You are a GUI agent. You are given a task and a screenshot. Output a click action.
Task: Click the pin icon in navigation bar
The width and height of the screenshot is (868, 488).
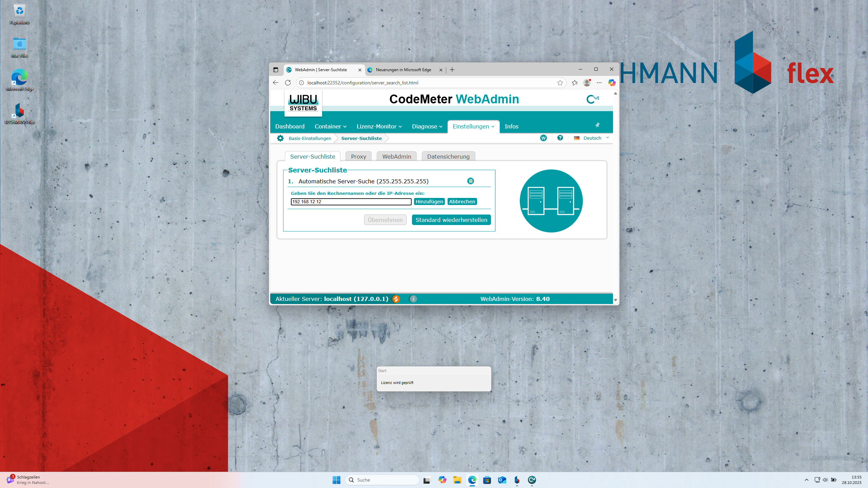(597, 125)
